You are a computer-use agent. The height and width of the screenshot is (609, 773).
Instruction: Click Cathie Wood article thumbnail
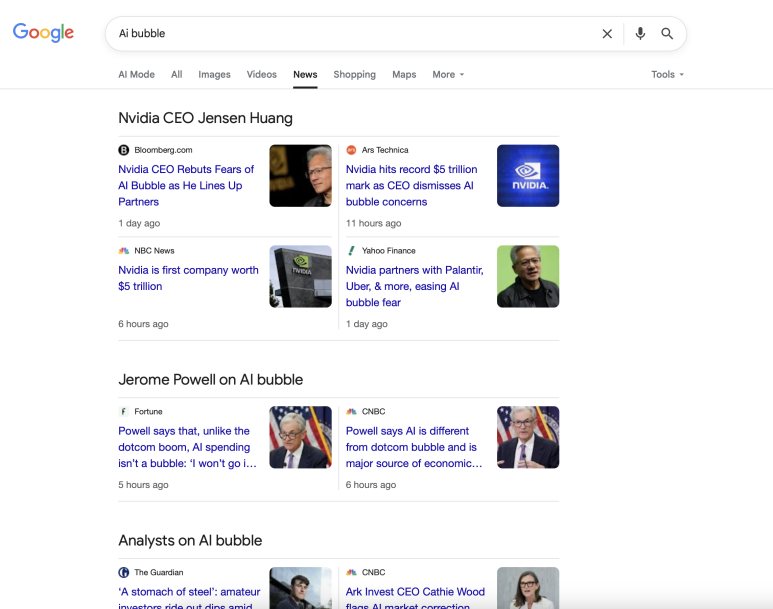528,588
